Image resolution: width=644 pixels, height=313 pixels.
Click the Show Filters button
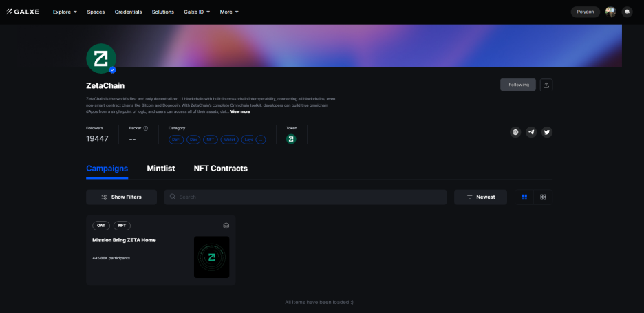coord(122,197)
